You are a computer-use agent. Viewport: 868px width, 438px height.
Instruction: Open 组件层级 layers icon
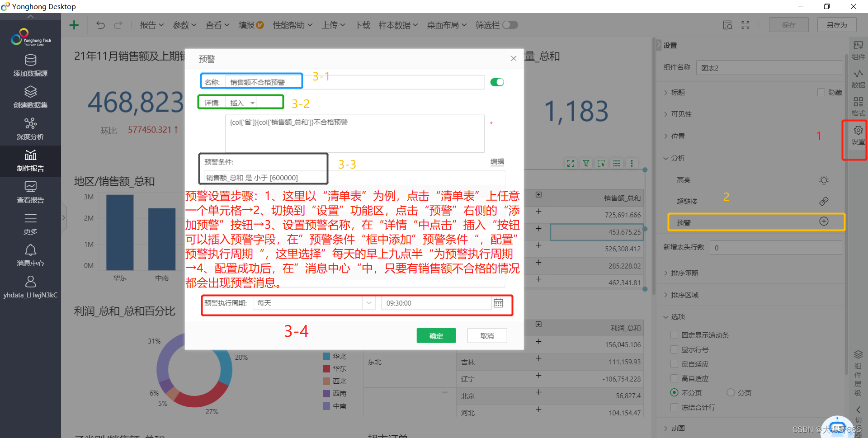point(858,354)
